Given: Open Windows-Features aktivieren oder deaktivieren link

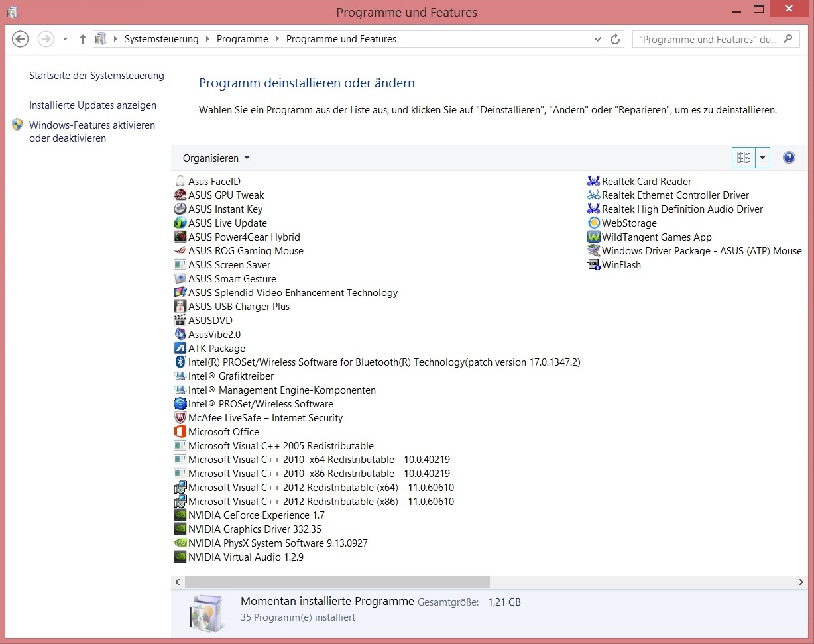Looking at the screenshot, I should coord(92,132).
